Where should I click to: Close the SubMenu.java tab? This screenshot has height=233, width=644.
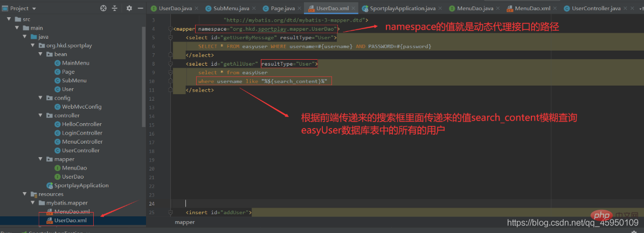click(x=254, y=8)
